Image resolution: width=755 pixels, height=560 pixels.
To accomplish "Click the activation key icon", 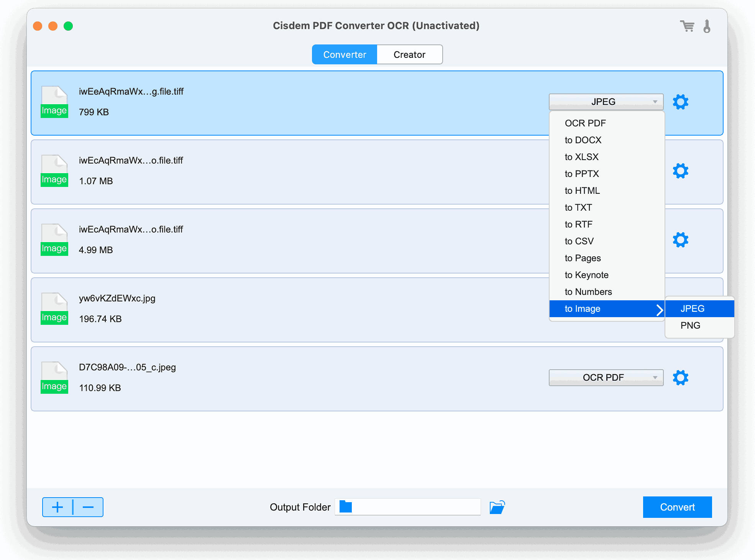I will click(x=707, y=26).
